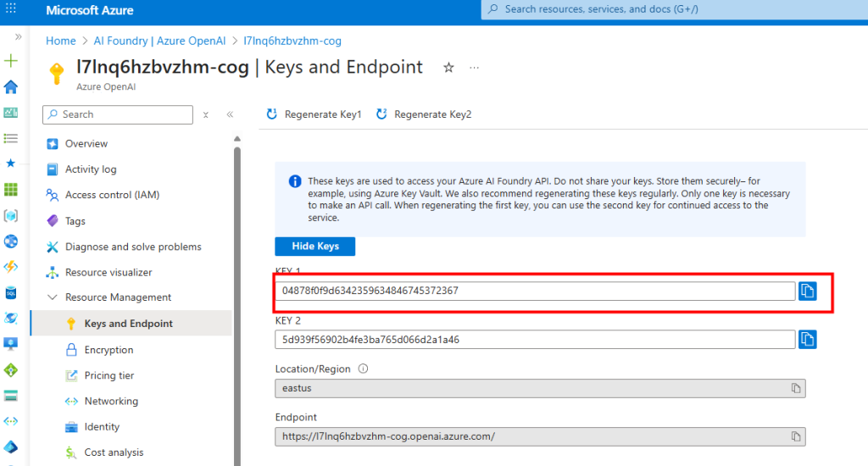
Task: Click the resource menu Search field
Action: (x=118, y=114)
